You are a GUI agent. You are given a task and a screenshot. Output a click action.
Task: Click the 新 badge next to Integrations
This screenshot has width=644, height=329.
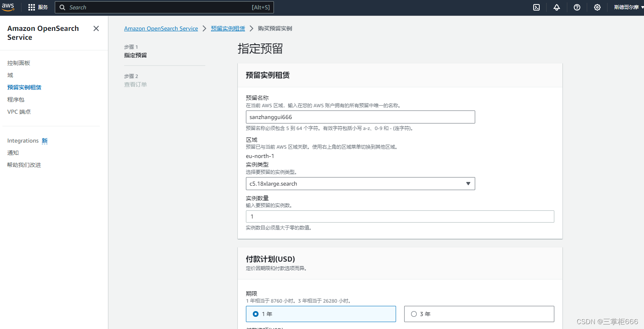point(45,141)
